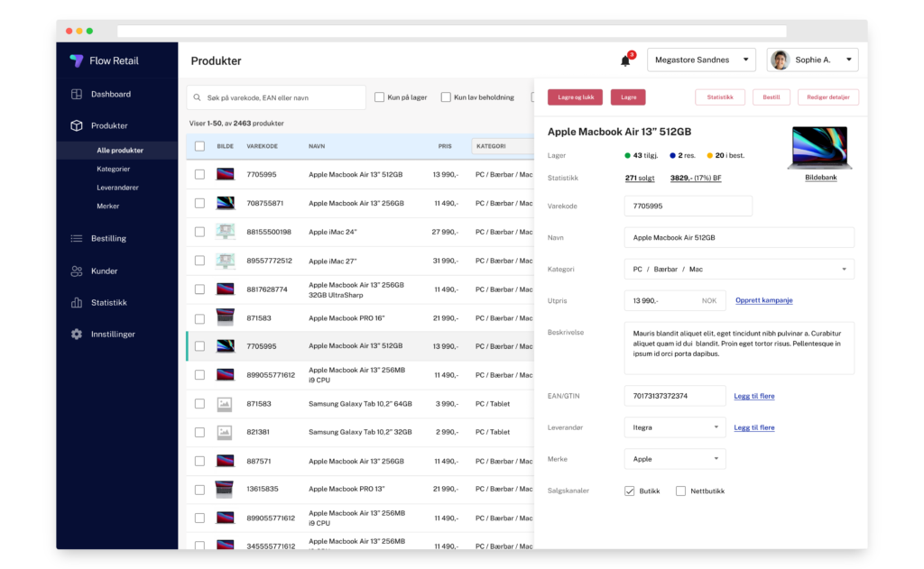Click the KATEGORI column header filter
The width and height of the screenshot is (924, 569).
click(x=503, y=146)
